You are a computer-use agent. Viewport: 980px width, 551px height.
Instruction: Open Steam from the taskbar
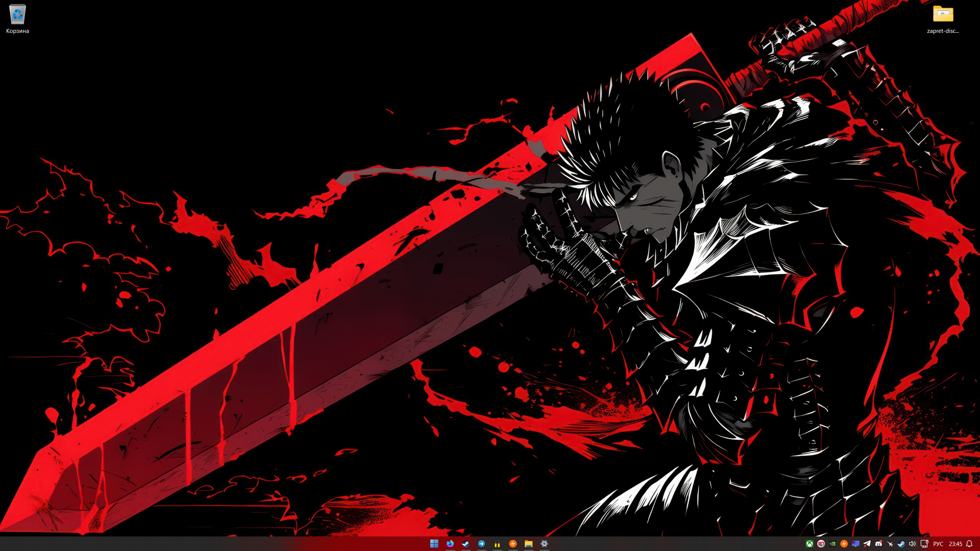point(466,544)
